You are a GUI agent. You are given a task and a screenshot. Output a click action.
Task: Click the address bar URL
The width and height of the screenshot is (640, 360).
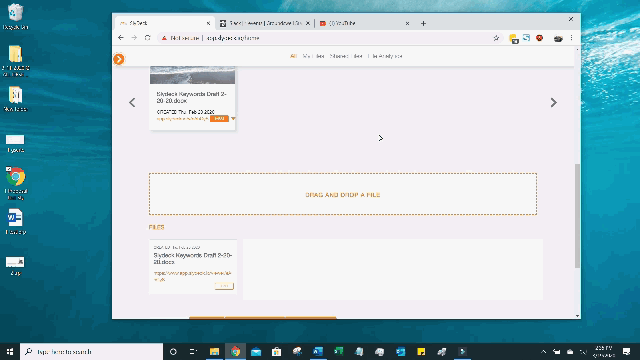(233, 38)
